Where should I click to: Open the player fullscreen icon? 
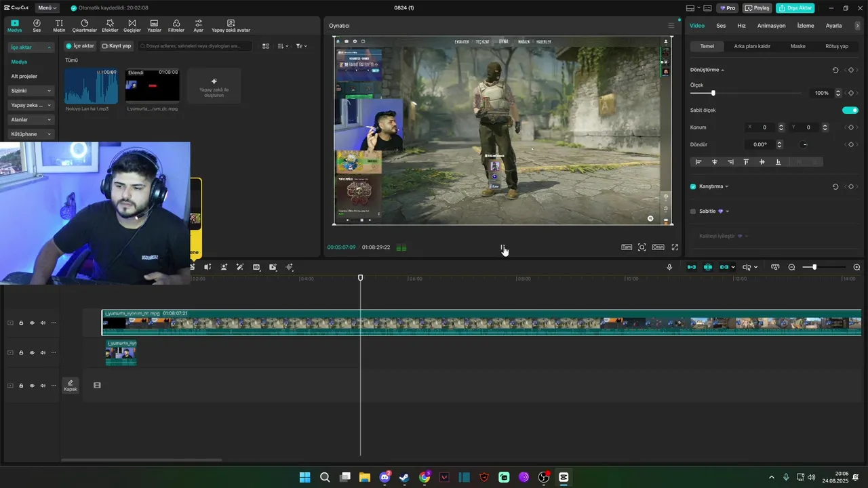675,247
